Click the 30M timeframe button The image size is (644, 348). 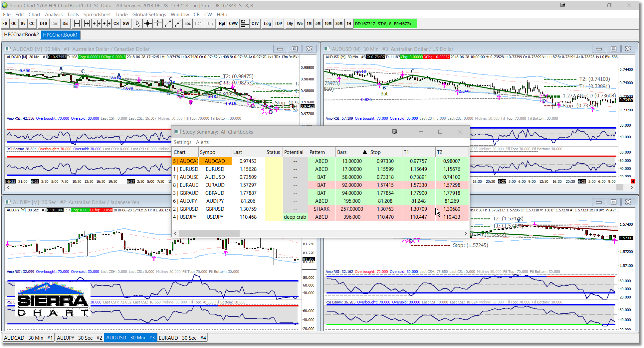[338, 23]
